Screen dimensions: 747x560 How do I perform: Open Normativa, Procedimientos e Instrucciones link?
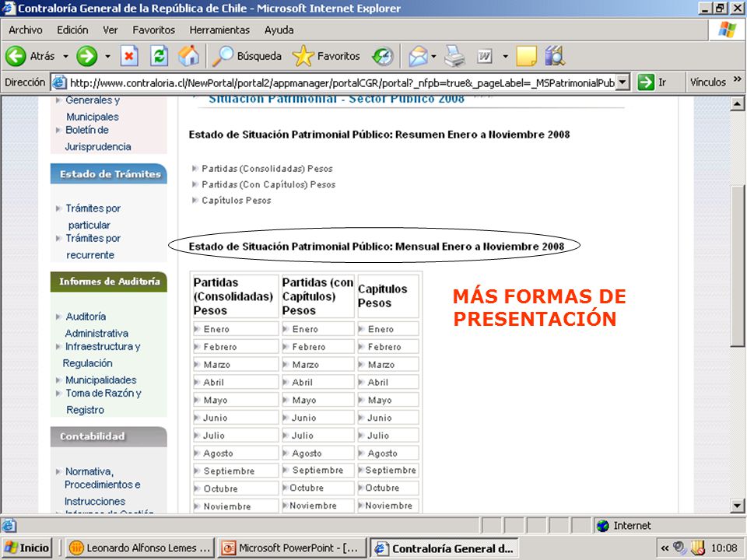[x=102, y=485]
